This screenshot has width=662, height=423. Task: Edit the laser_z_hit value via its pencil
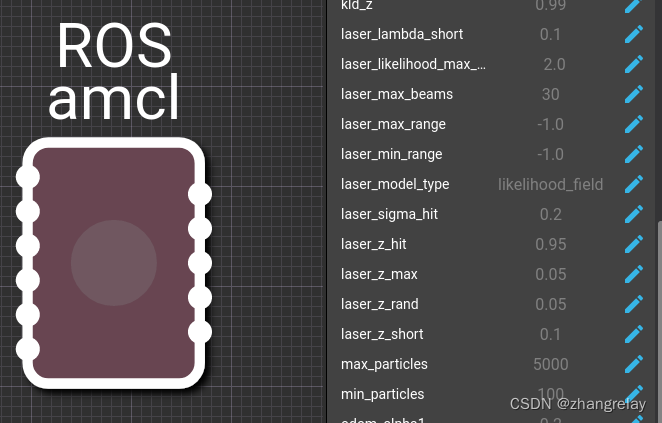pyautogui.click(x=634, y=244)
